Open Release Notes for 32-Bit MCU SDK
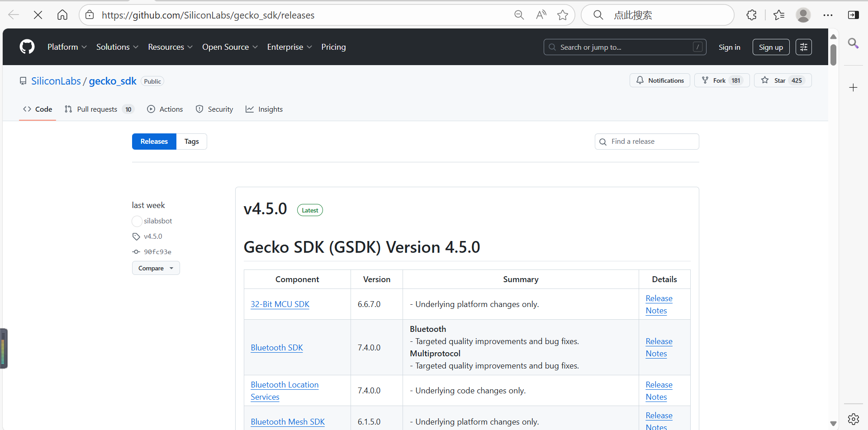 click(659, 304)
